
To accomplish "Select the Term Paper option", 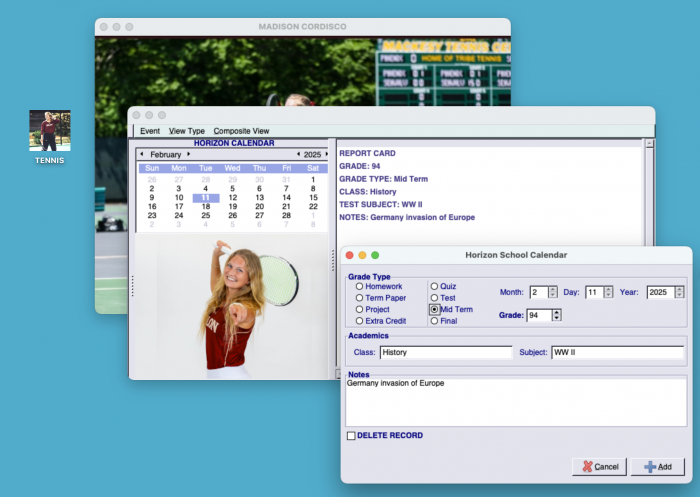I will pyautogui.click(x=360, y=298).
